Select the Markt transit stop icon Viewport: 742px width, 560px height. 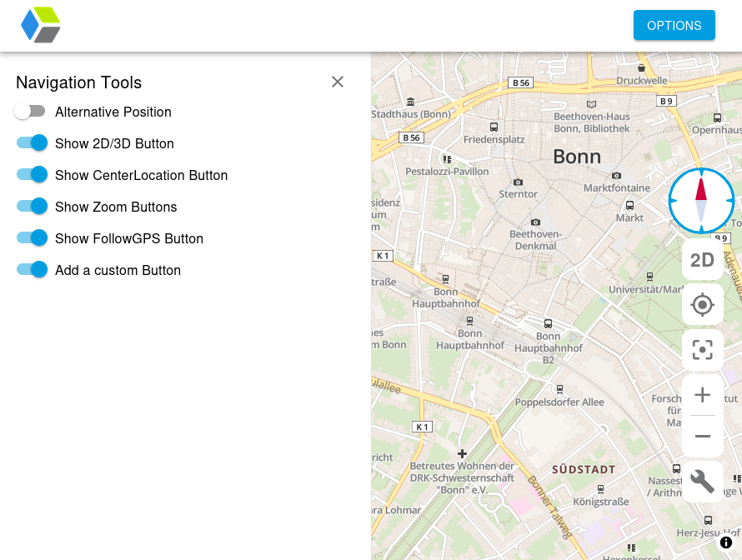[x=629, y=205]
